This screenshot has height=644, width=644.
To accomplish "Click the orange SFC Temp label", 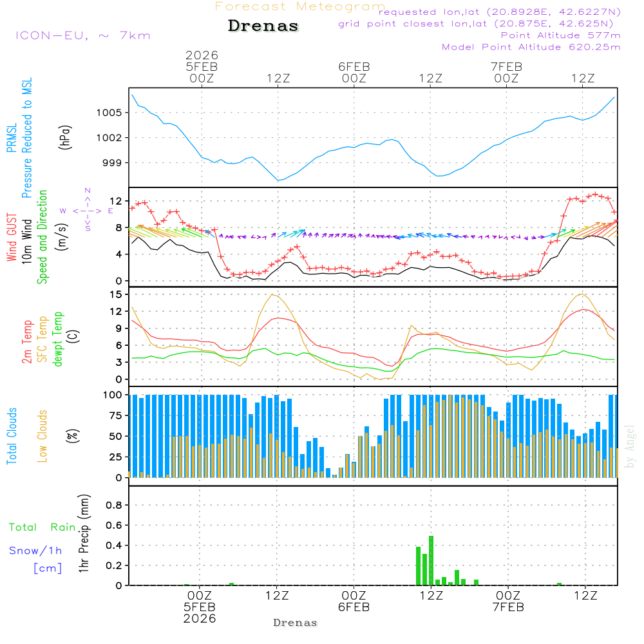I will coord(43,339).
